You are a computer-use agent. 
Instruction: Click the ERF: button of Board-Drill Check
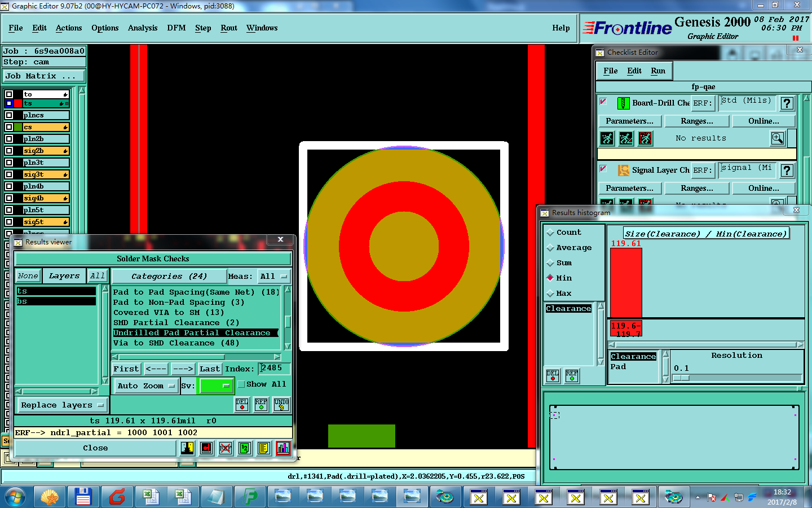(702, 103)
